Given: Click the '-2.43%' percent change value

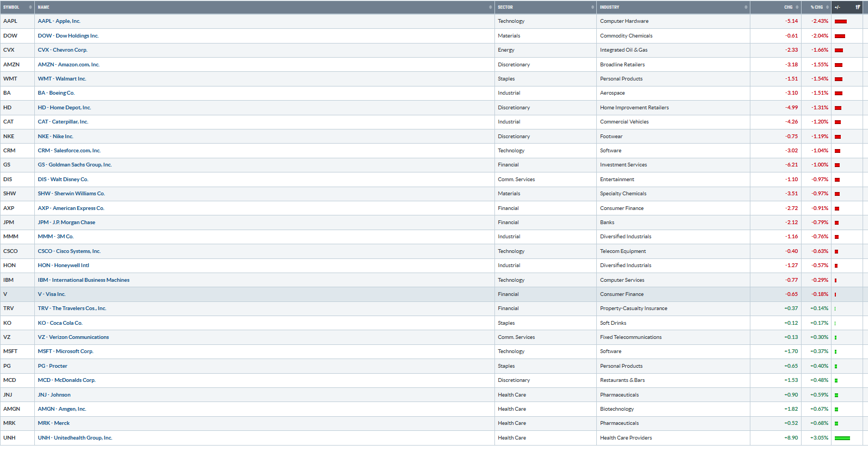Looking at the screenshot, I should 820,21.
